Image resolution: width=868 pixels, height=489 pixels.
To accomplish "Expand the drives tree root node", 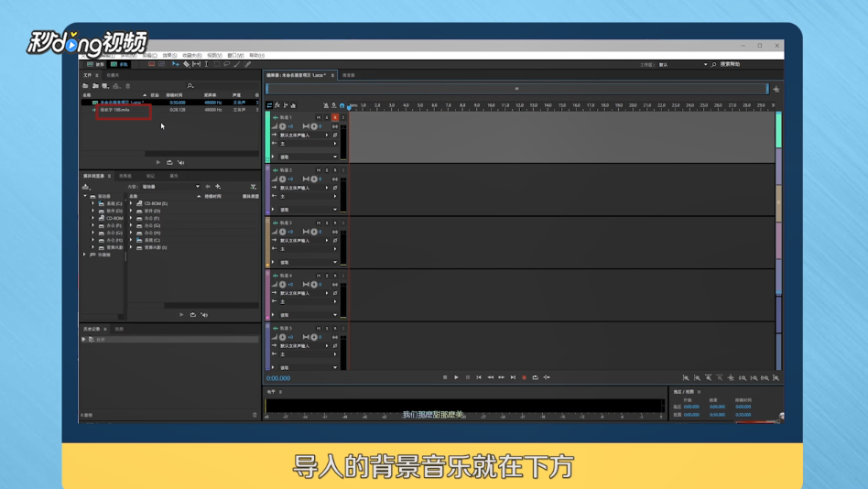I will [85, 196].
